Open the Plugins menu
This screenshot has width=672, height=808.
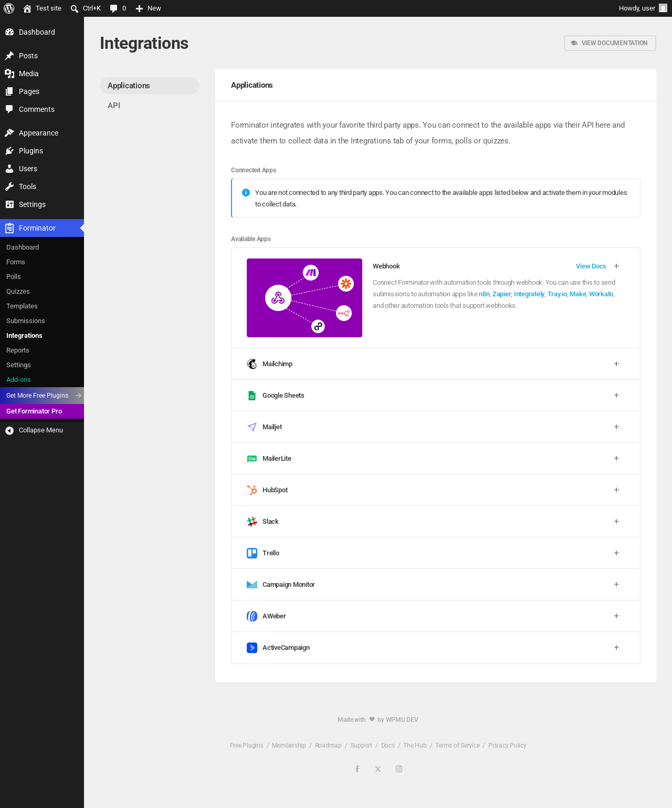click(42, 151)
